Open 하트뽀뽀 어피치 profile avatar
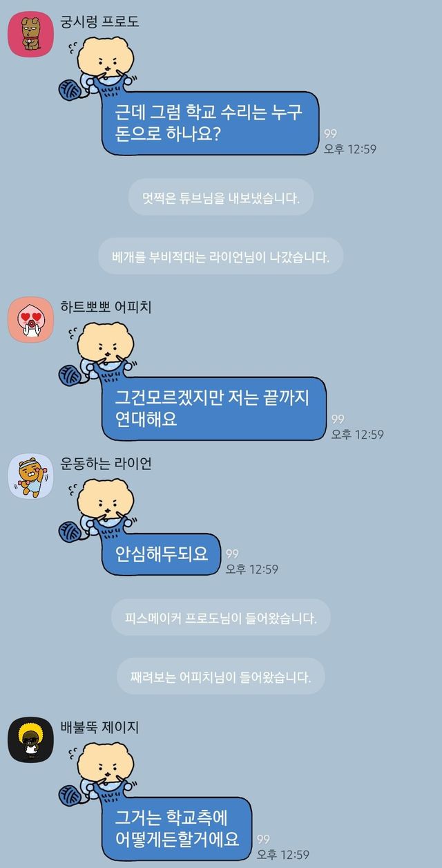 click(x=30, y=319)
